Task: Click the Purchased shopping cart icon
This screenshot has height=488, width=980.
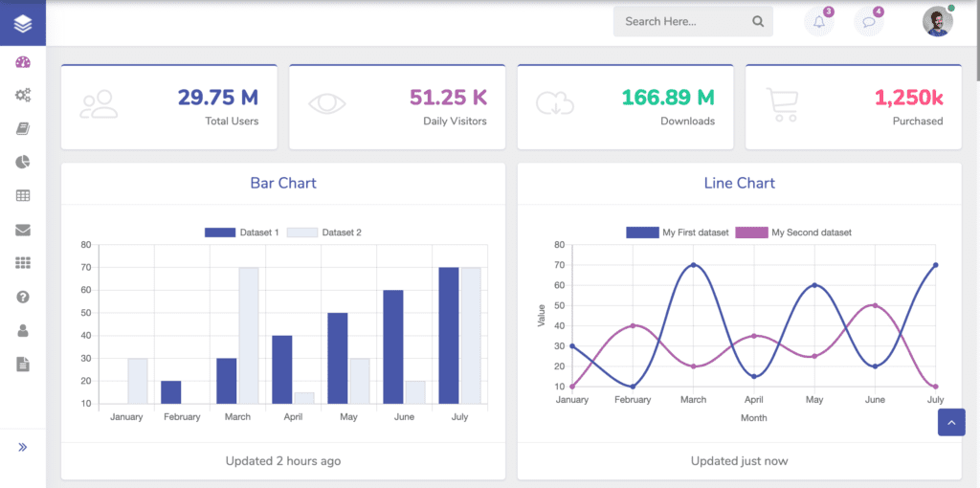Action: pyautogui.click(x=783, y=103)
